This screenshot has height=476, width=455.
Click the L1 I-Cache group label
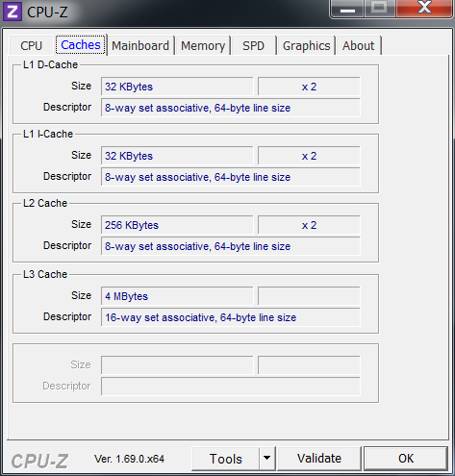(48, 134)
